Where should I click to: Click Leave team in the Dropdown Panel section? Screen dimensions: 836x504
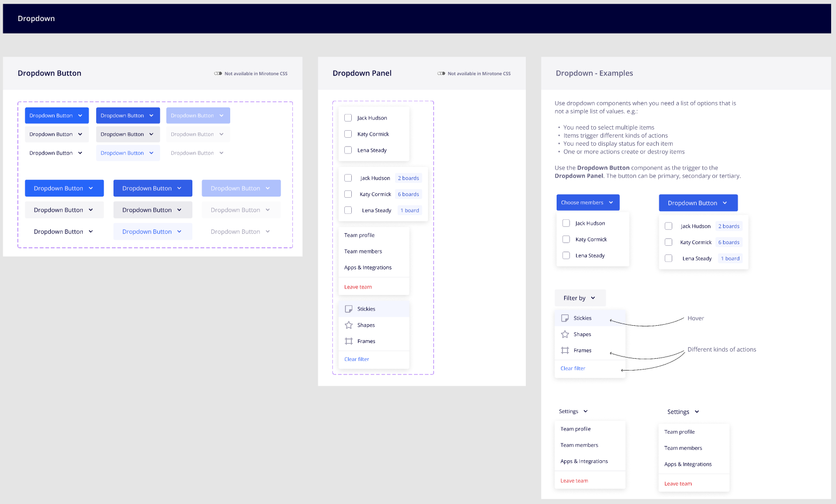click(x=358, y=287)
